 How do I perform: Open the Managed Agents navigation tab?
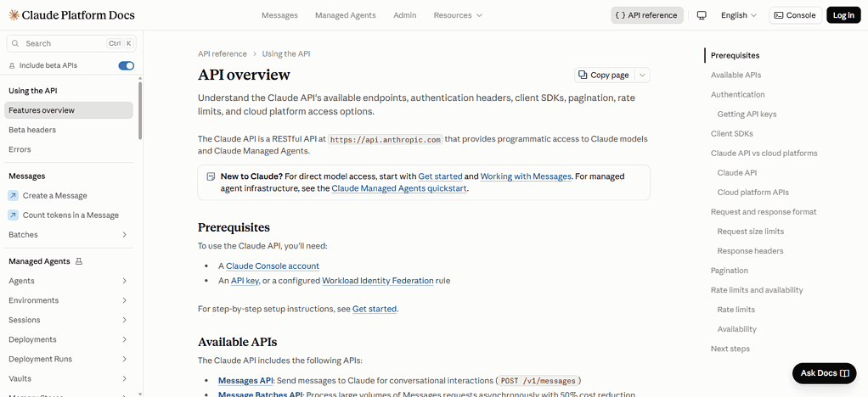point(346,15)
